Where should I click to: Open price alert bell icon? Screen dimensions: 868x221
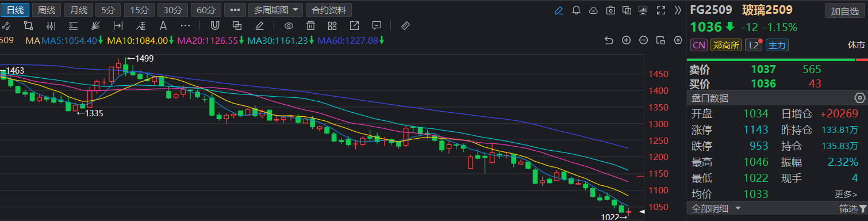click(x=577, y=10)
